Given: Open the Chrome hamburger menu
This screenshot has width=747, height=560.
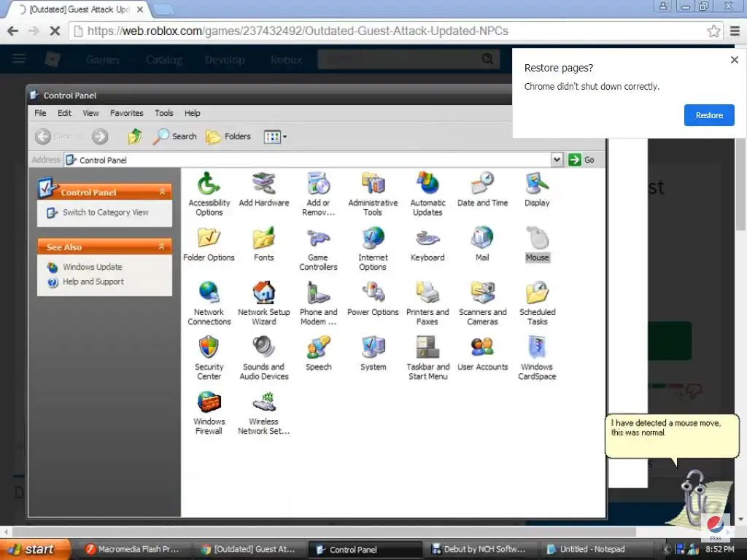Looking at the screenshot, I should pos(735,31).
